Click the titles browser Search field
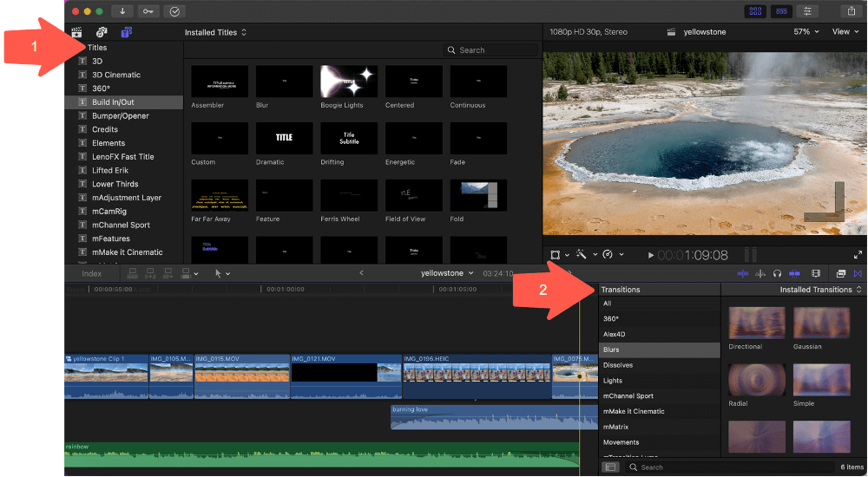The width and height of the screenshot is (868, 477). (x=490, y=49)
